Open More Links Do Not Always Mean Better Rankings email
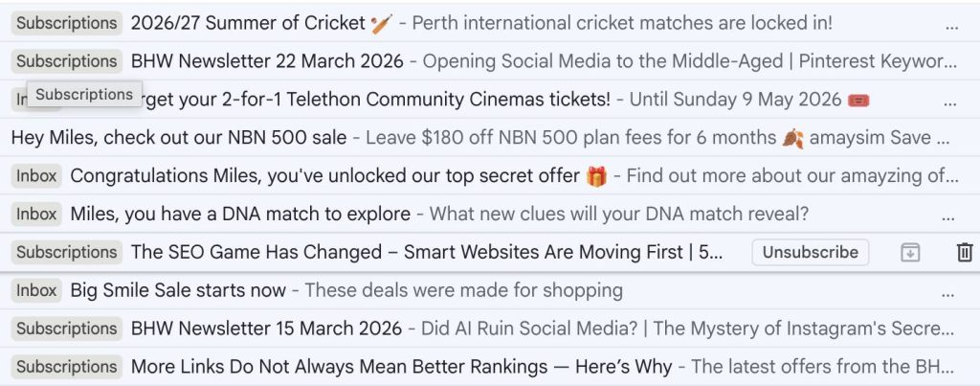The height and width of the screenshot is (386, 980). (x=479, y=367)
